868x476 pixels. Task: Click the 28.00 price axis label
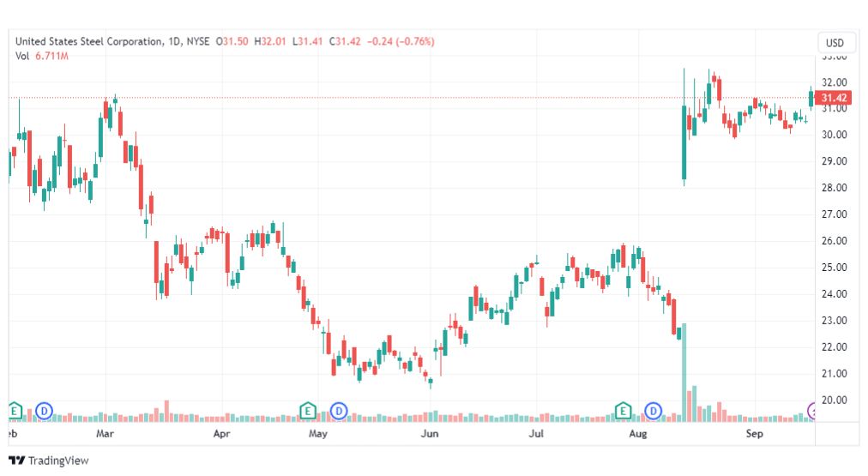tap(835, 188)
